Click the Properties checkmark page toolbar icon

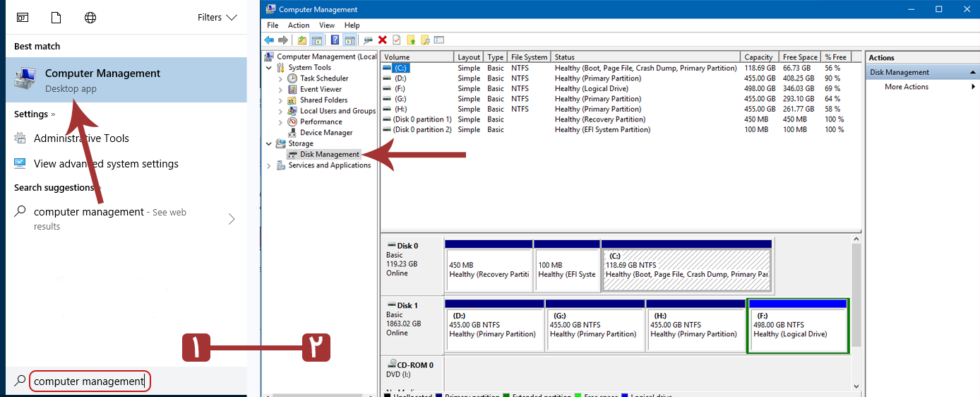[397, 40]
